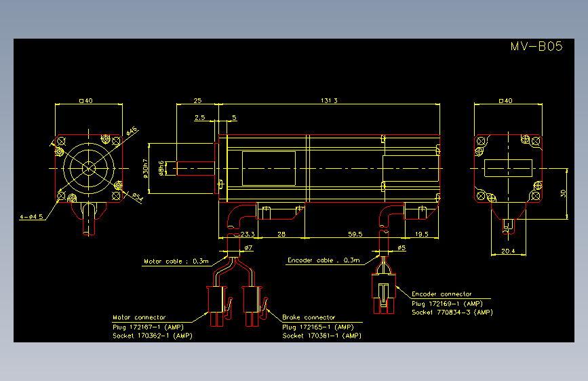The height and width of the screenshot is (381, 588).
Task: Click the 59.5 bottom dimension
Action: [355, 234]
